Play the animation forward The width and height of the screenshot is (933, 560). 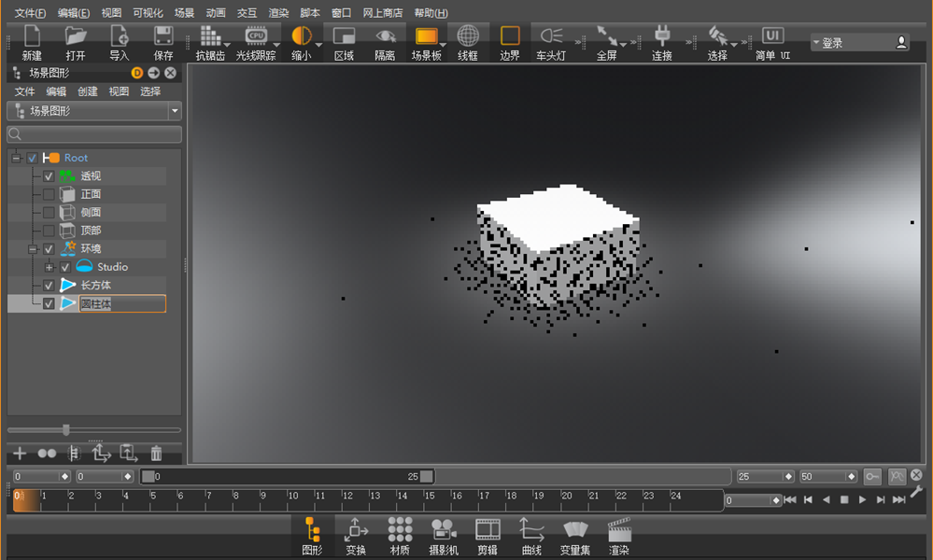(x=862, y=500)
